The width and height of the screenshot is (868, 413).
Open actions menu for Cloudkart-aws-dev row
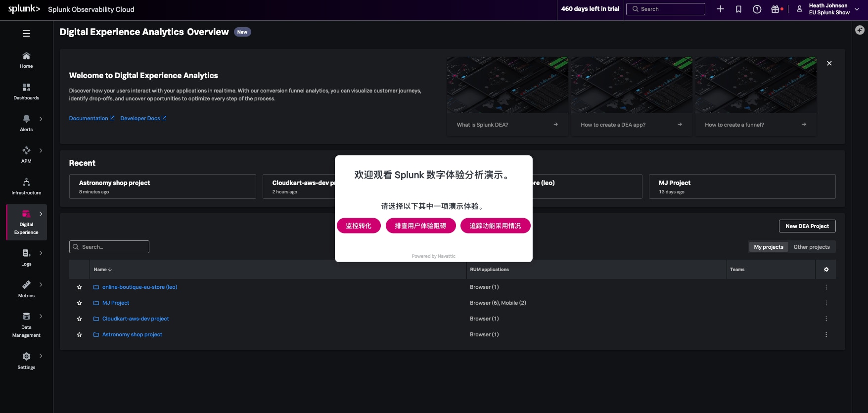pos(826,319)
